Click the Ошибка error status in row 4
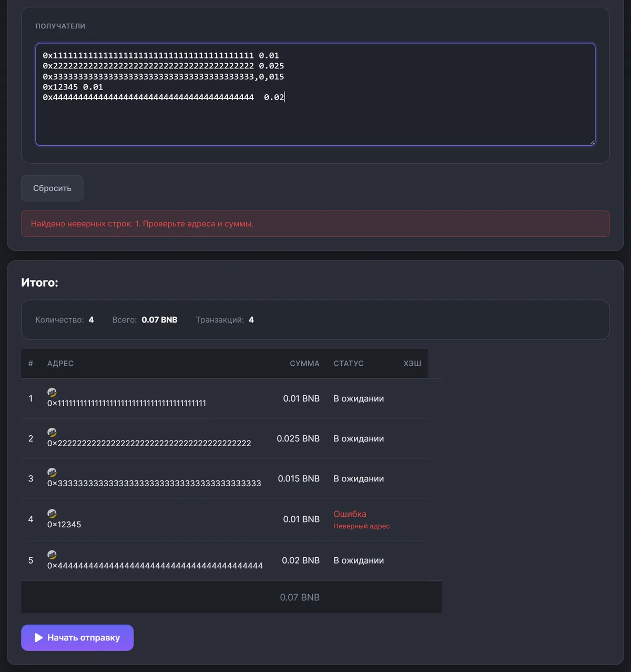Image resolution: width=631 pixels, height=672 pixels. 350,514
